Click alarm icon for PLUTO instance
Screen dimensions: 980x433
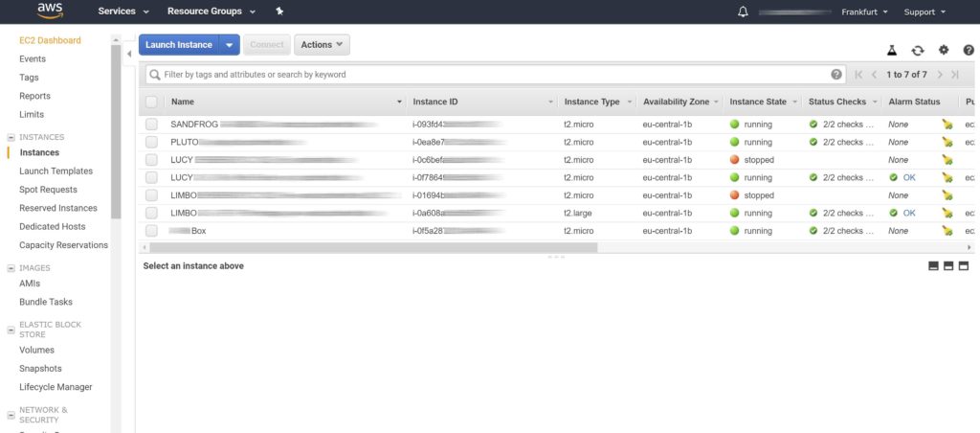tap(947, 142)
